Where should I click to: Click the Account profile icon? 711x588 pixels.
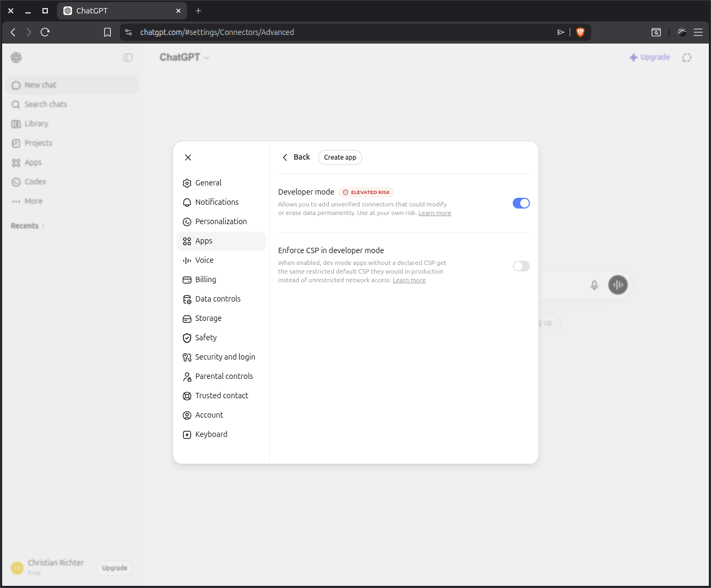[x=187, y=415]
